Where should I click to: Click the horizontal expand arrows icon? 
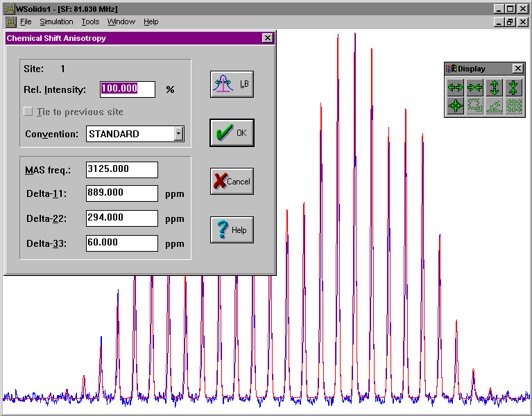pos(455,87)
